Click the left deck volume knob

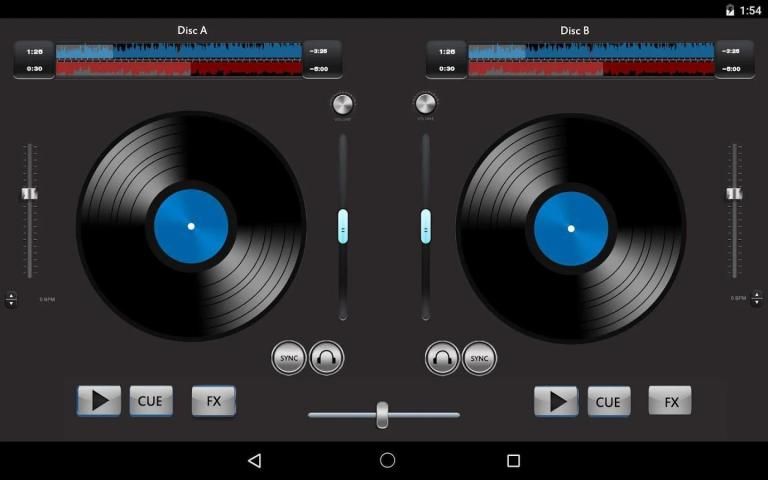point(343,104)
